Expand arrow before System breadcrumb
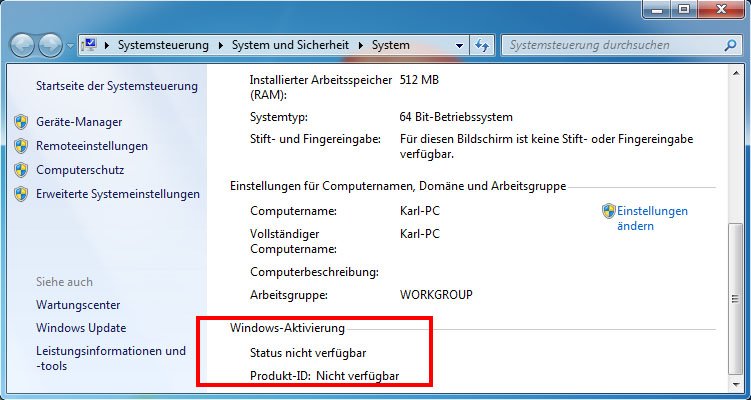The width and height of the screenshot is (751, 400). pyautogui.click(x=361, y=46)
